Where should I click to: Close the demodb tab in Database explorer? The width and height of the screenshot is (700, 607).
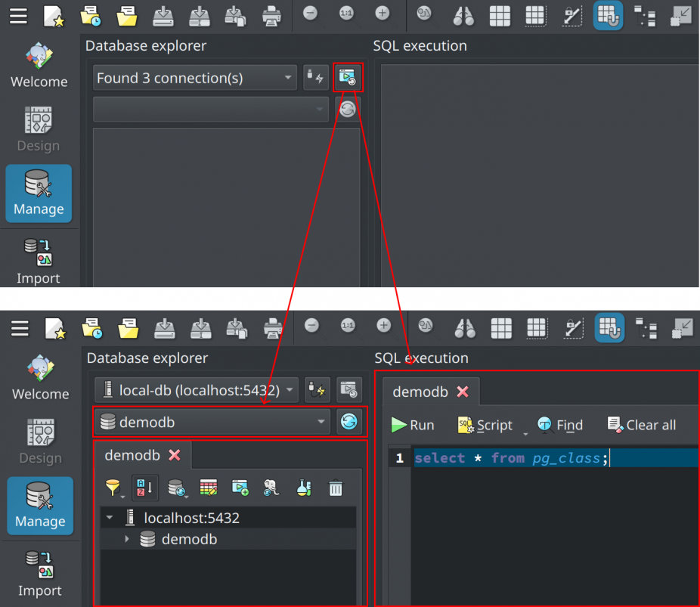(x=175, y=455)
